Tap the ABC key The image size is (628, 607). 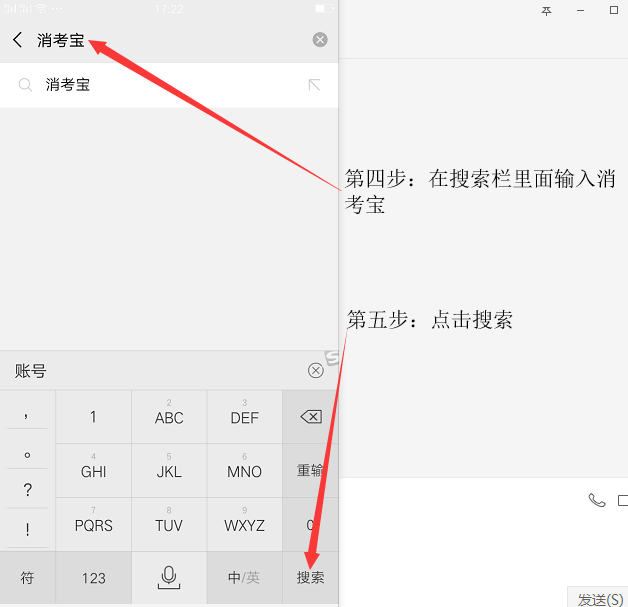169,417
